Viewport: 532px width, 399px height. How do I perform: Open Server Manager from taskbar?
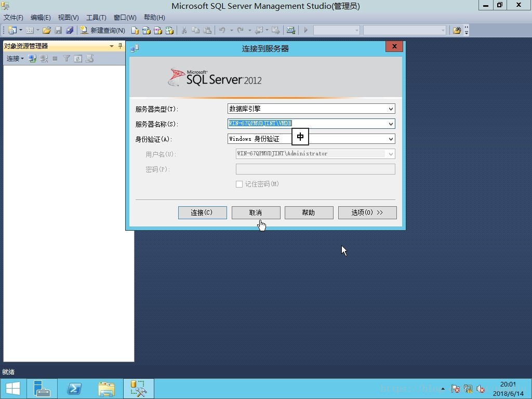point(42,389)
